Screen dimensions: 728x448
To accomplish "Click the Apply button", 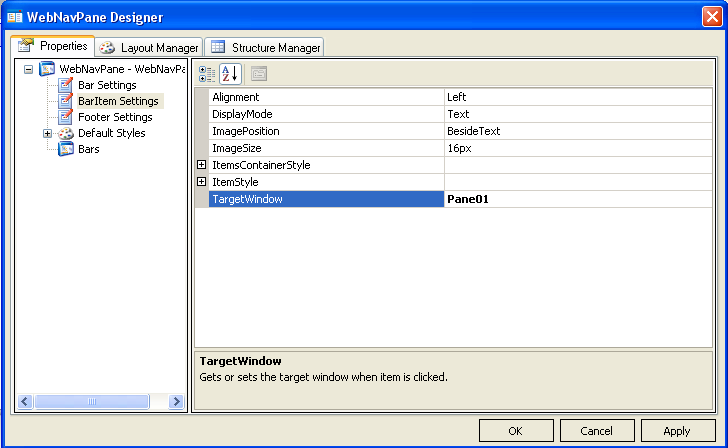I will tap(677, 431).
